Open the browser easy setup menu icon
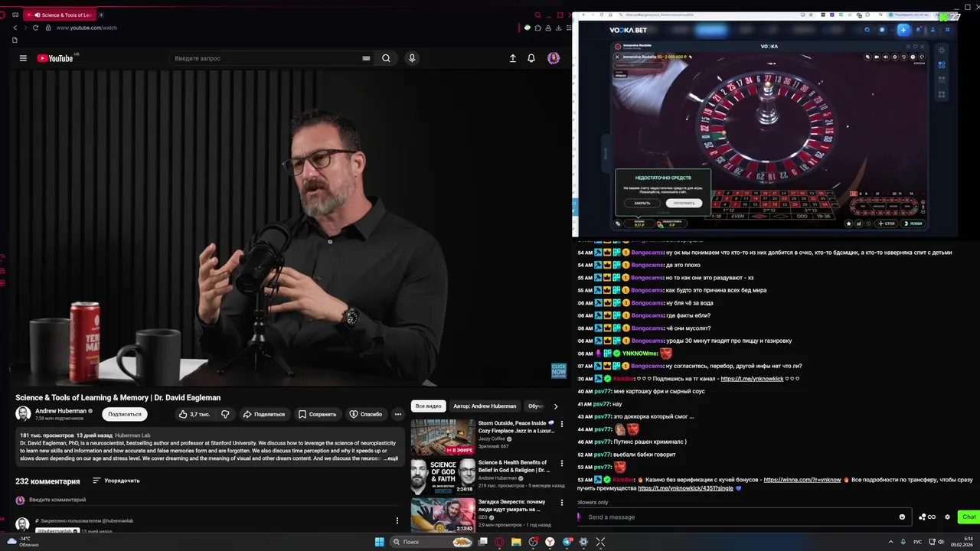The width and height of the screenshot is (980, 551). click(567, 28)
